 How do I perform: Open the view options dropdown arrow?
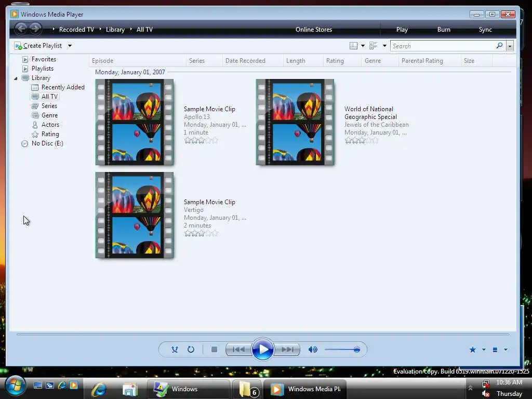(x=384, y=46)
